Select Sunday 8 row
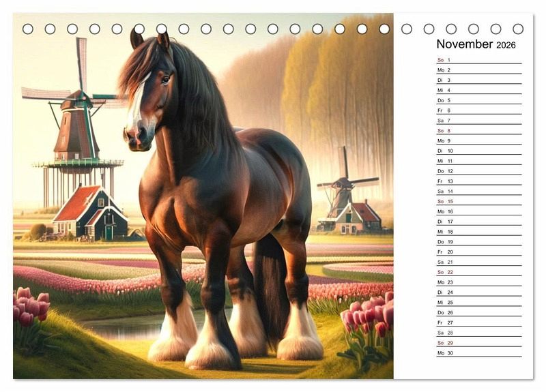546x392 pixels. point(479,130)
